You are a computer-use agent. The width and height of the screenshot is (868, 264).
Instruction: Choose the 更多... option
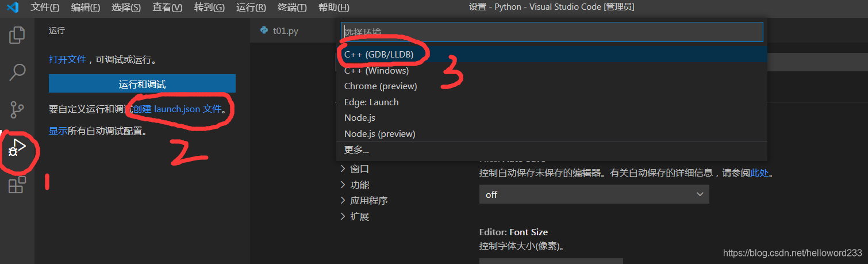[x=552, y=150]
